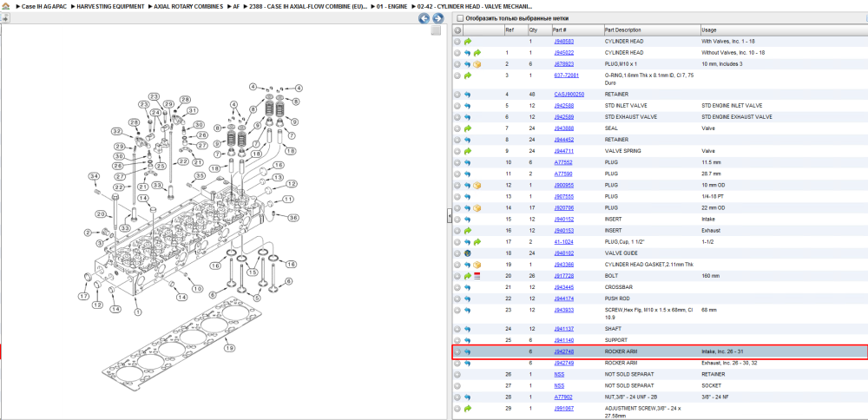Toggle the select-all circle in the table header

[x=457, y=30]
